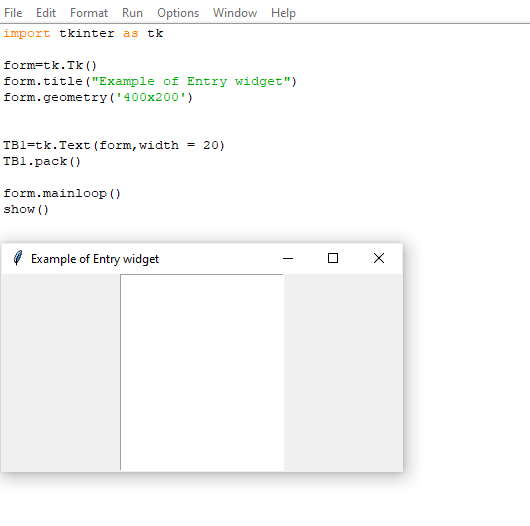Maximize the Example of Entry widget window

[x=333, y=259]
